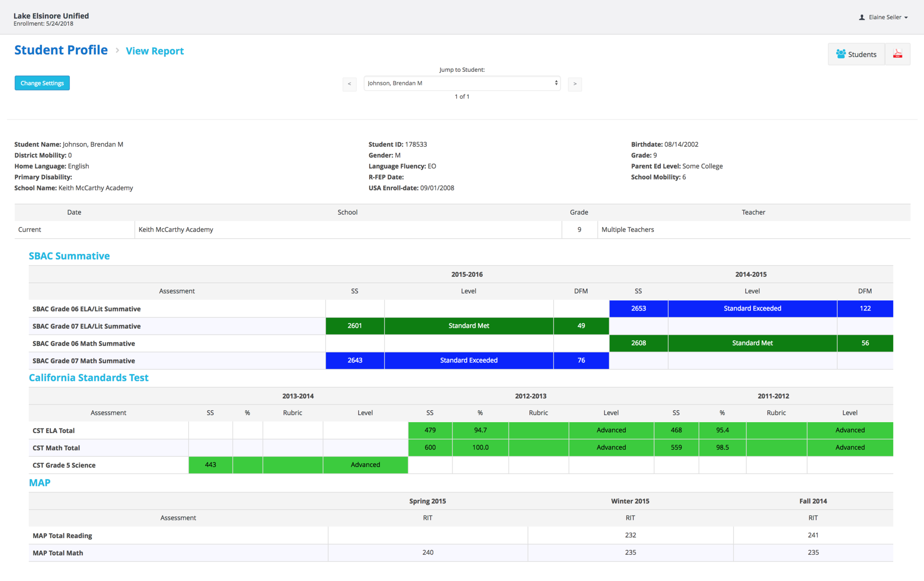
Task: Open the Jump to Student dropdown
Action: (462, 83)
